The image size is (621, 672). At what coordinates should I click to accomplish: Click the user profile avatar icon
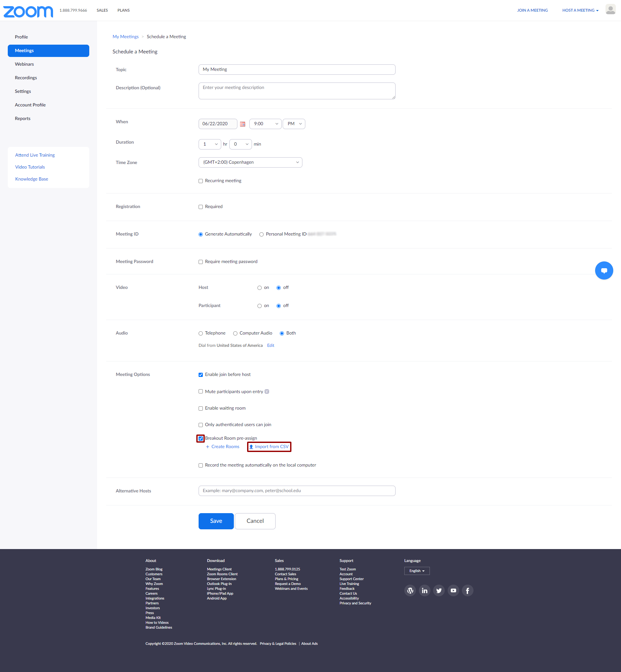coord(610,10)
